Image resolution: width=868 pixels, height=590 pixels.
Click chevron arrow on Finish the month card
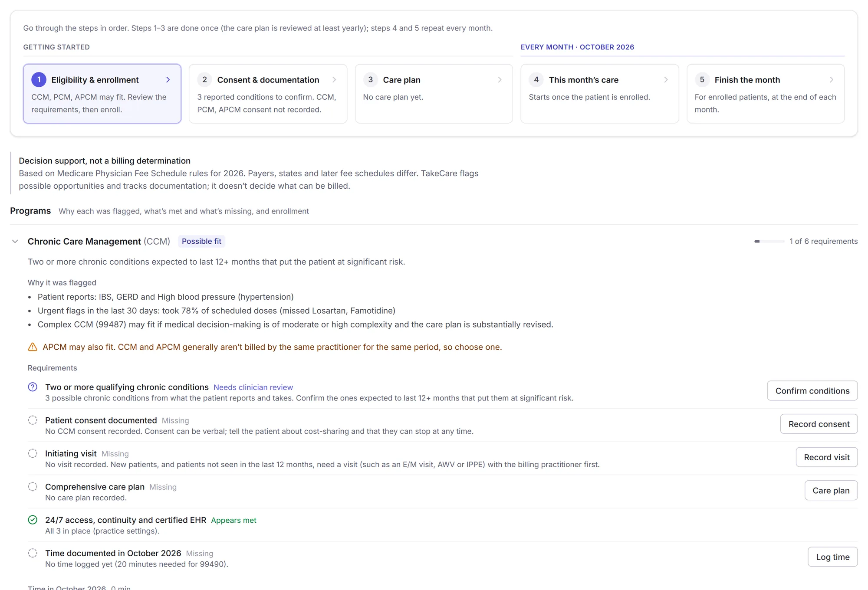tap(832, 80)
